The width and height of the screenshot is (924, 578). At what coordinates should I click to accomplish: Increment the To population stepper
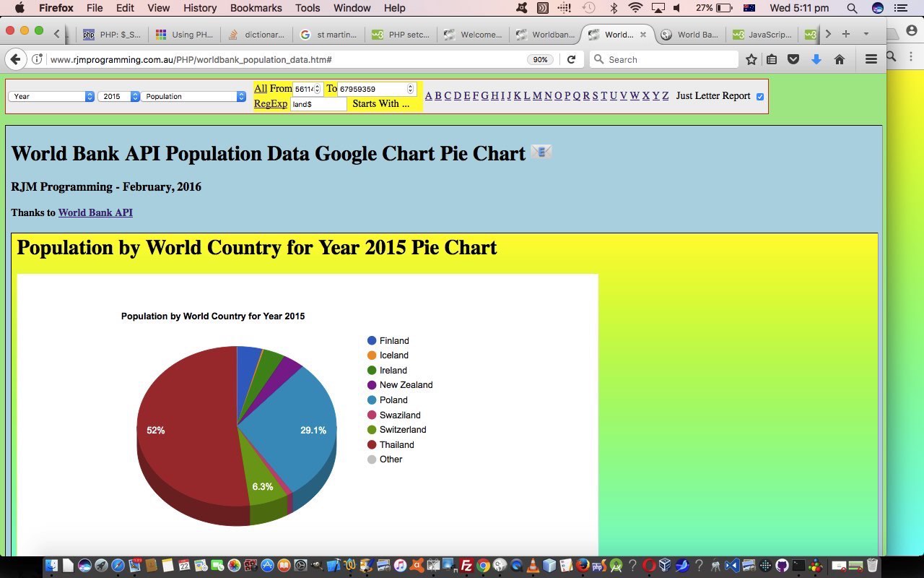click(411, 86)
